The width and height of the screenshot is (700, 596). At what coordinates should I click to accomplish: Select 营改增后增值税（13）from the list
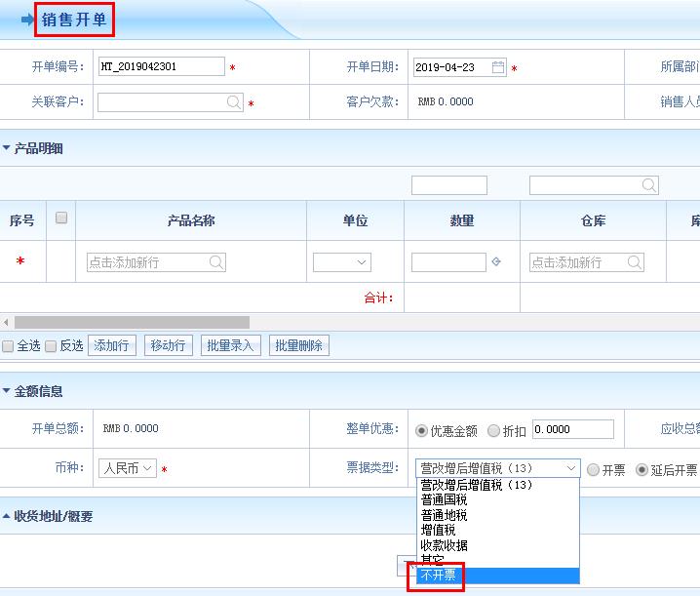pyautogui.click(x=498, y=485)
